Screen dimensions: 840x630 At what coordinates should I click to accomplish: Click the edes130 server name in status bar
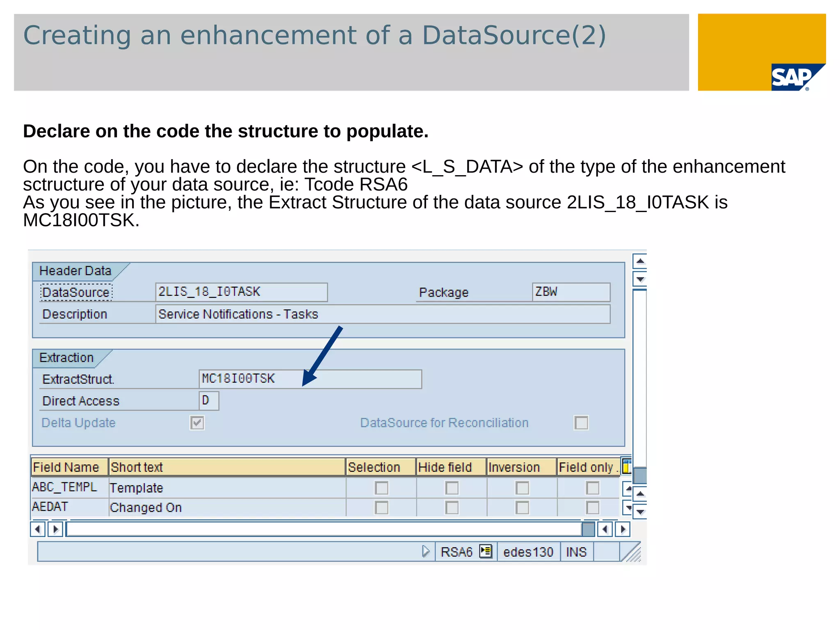(x=528, y=552)
